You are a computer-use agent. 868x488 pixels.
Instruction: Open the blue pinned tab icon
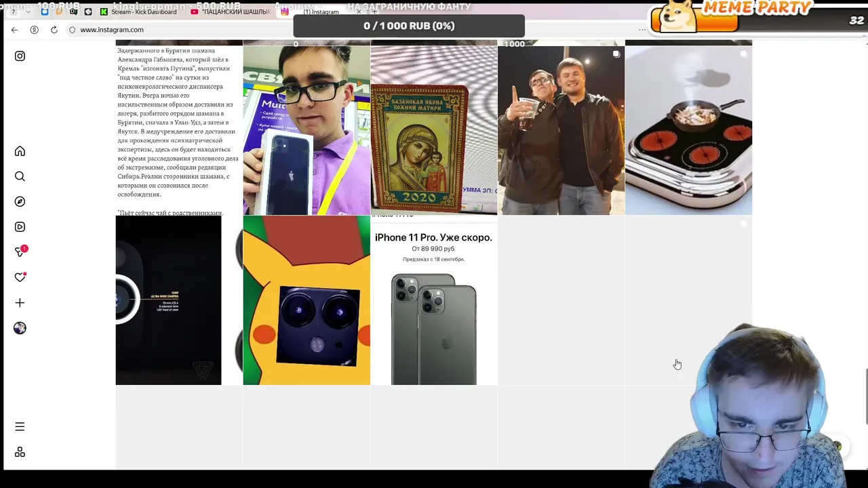(45, 12)
